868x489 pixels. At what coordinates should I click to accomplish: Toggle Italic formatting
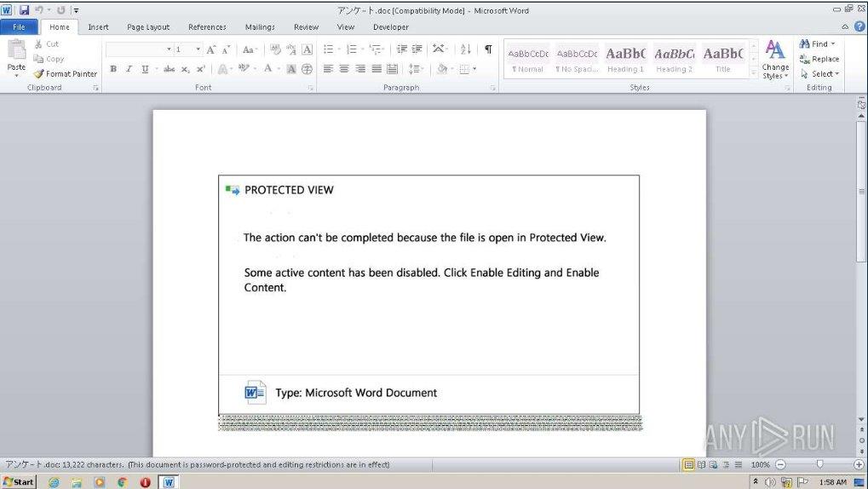(129, 69)
